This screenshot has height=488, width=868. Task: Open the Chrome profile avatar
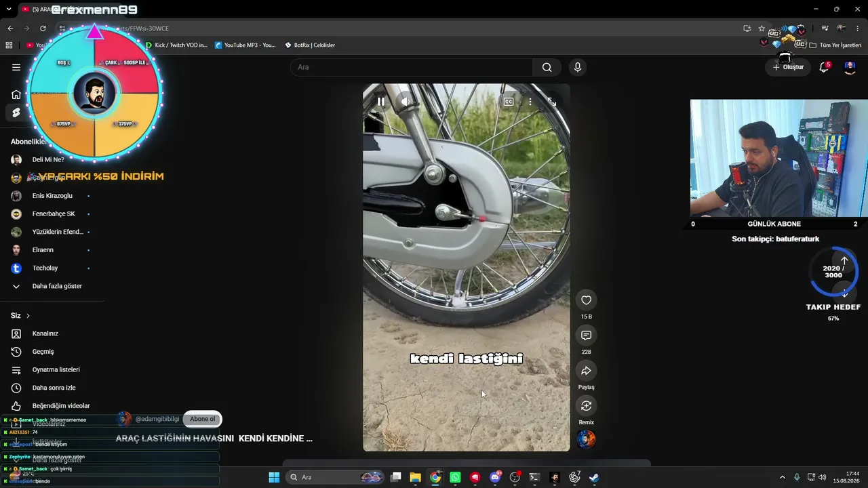coord(842,28)
